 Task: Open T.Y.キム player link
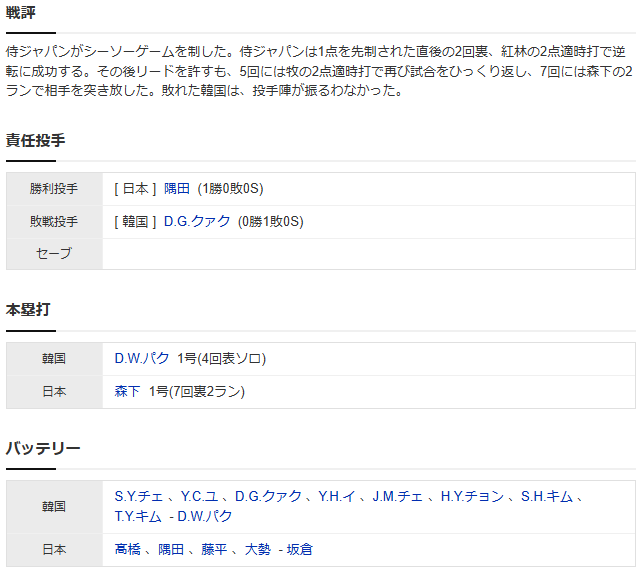point(138,516)
